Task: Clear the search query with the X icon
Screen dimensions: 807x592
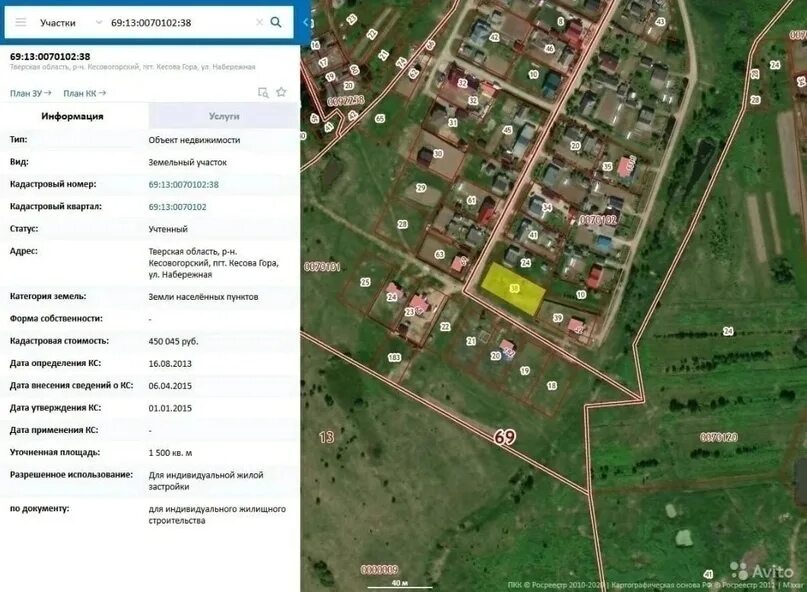Action: coord(258,21)
